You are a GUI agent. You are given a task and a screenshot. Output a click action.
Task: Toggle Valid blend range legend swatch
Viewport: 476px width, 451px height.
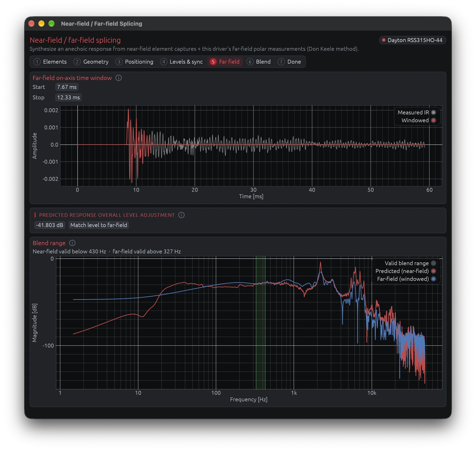pyautogui.click(x=433, y=263)
